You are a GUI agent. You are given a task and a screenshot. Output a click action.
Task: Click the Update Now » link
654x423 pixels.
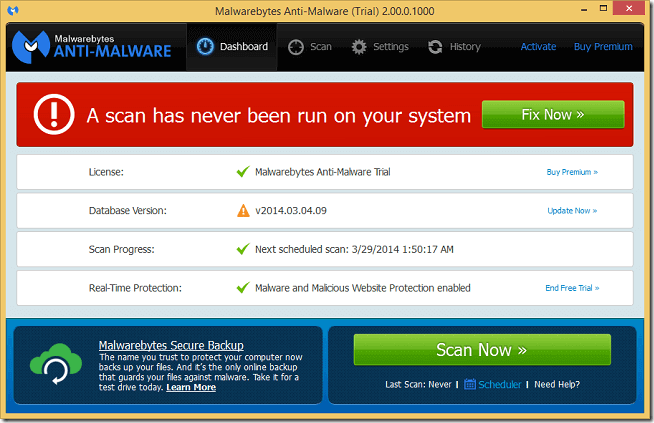tap(572, 211)
